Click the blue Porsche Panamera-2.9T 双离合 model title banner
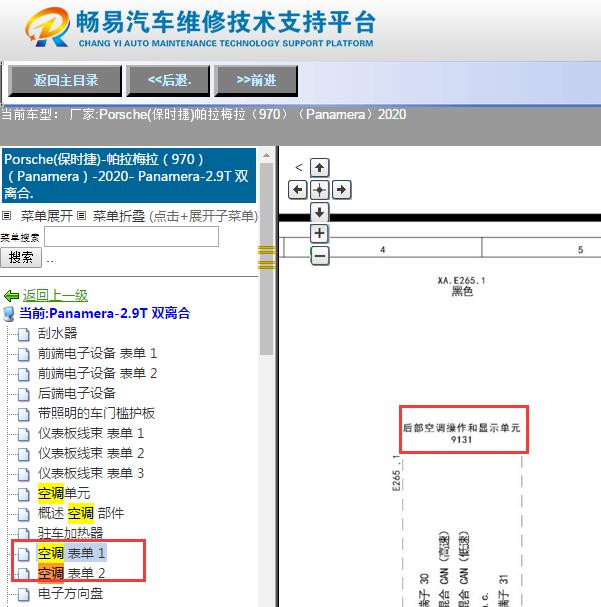601x607 pixels. click(129, 175)
